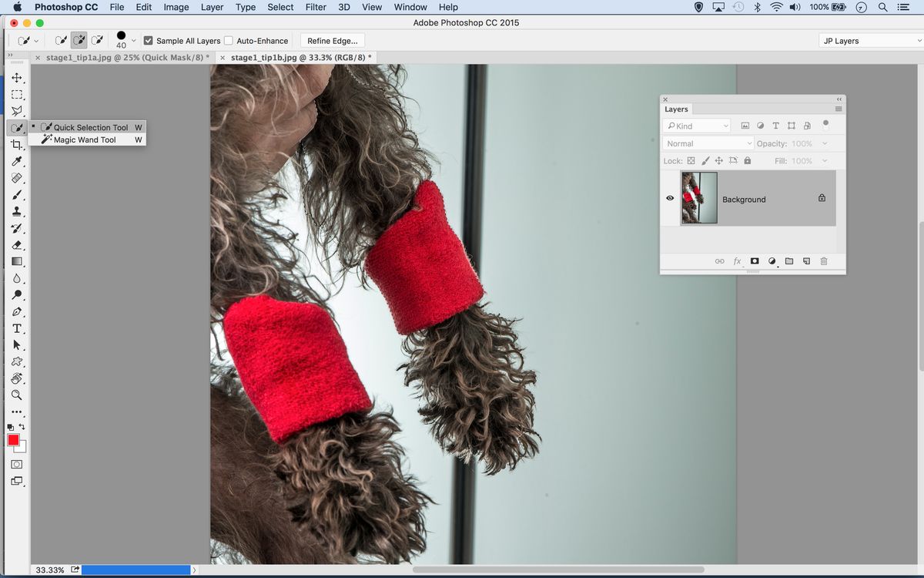Image resolution: width=924 pixels, height=578 pixels.
Task: Select the Crop tool in the toolbar
Action: (17, 145)
